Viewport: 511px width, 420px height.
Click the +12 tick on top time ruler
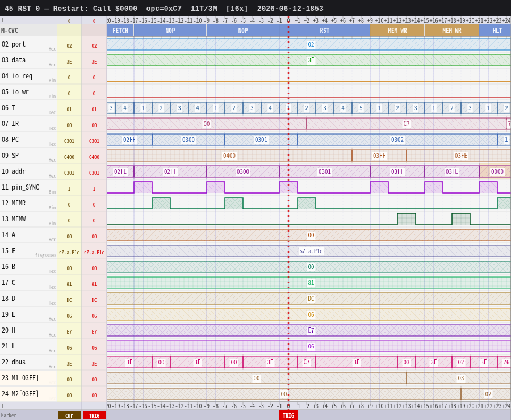[398, 20]
